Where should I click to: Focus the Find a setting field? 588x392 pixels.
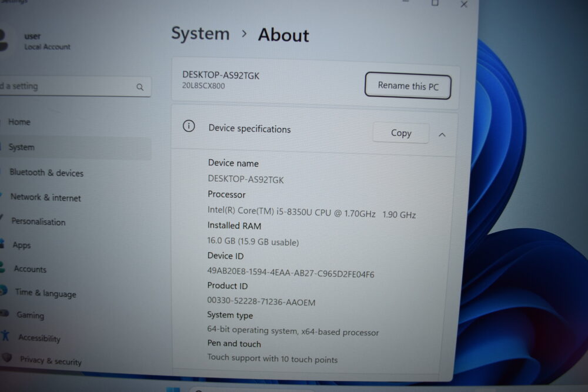pos(75,86)
